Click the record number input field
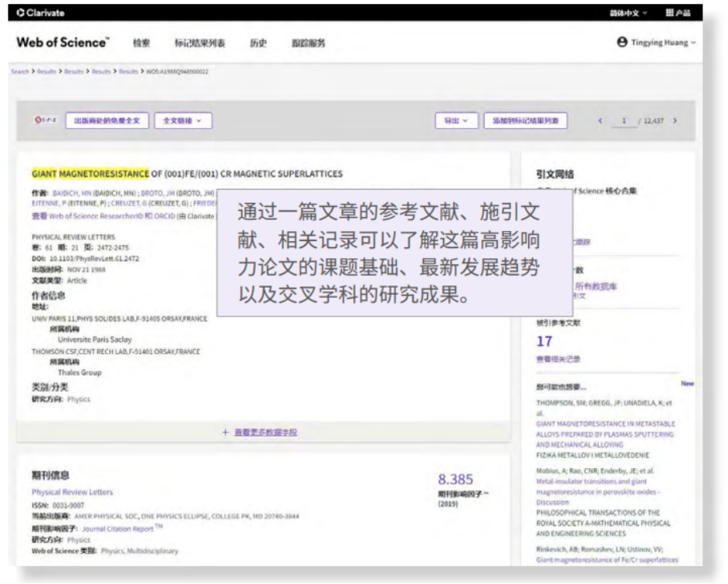 (624, 121)
